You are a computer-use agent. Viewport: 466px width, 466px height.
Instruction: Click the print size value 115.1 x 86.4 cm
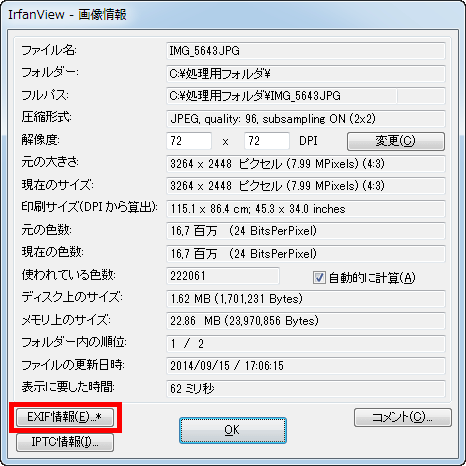(306, 209)
